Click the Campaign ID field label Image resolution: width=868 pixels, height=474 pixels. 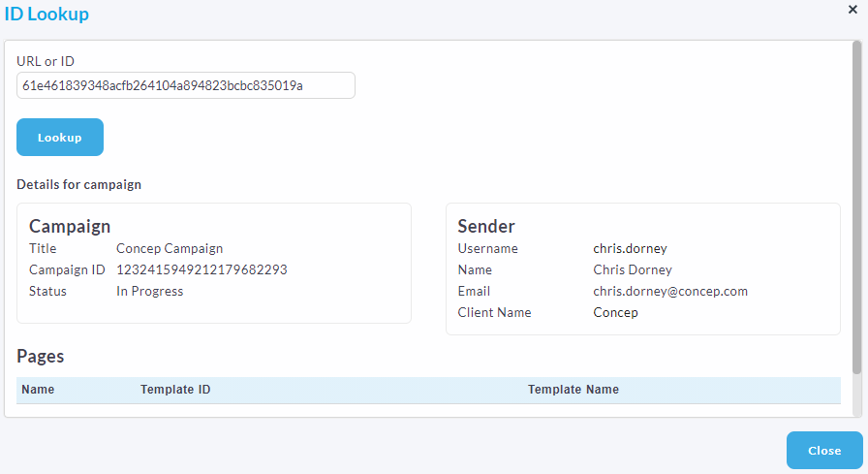[67, 269]
